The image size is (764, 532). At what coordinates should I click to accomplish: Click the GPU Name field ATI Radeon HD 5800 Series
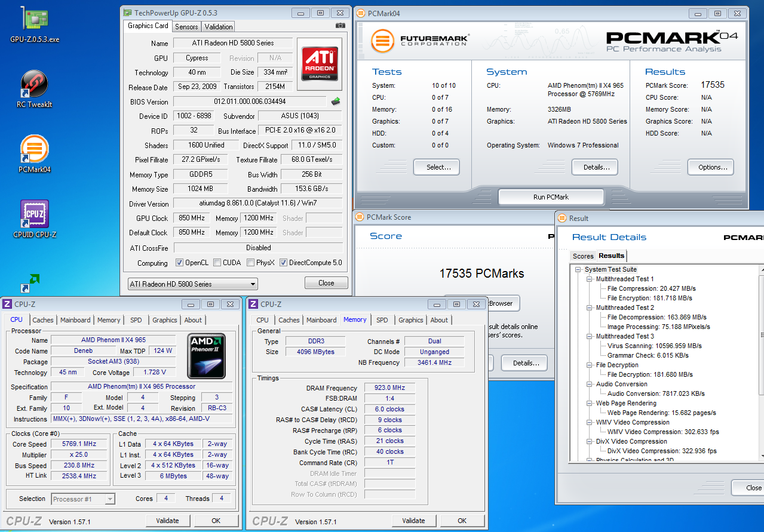point(234,43)
